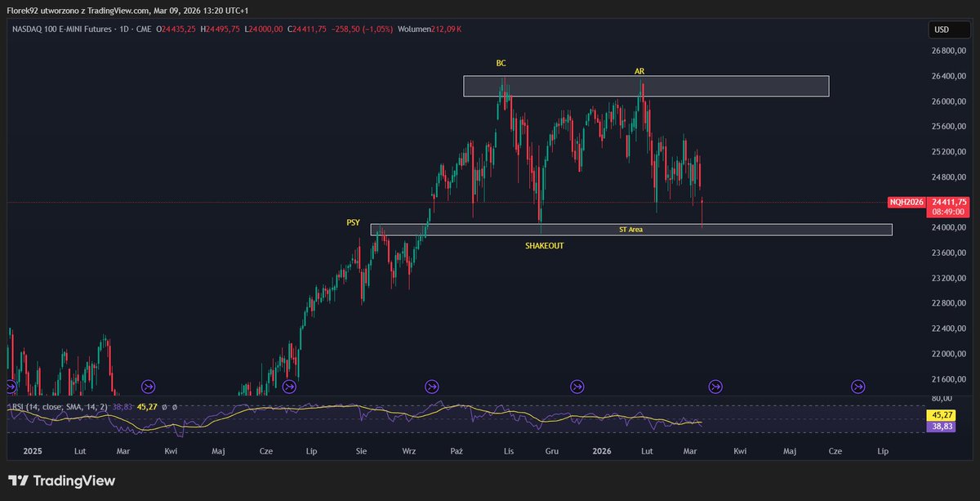The image size is (980, 501).
Task: Click the 23 200,00 price axis label
Action: point(949,278)
